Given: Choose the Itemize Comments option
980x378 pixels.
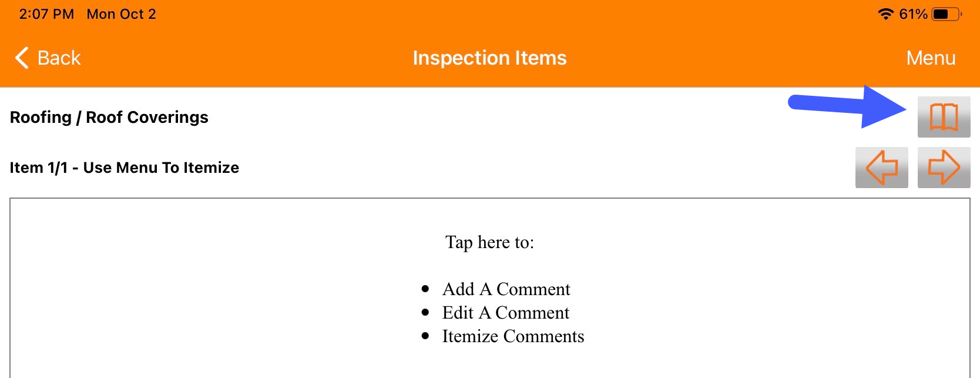Looking at the screenshot, I should [x=513, y=336].
